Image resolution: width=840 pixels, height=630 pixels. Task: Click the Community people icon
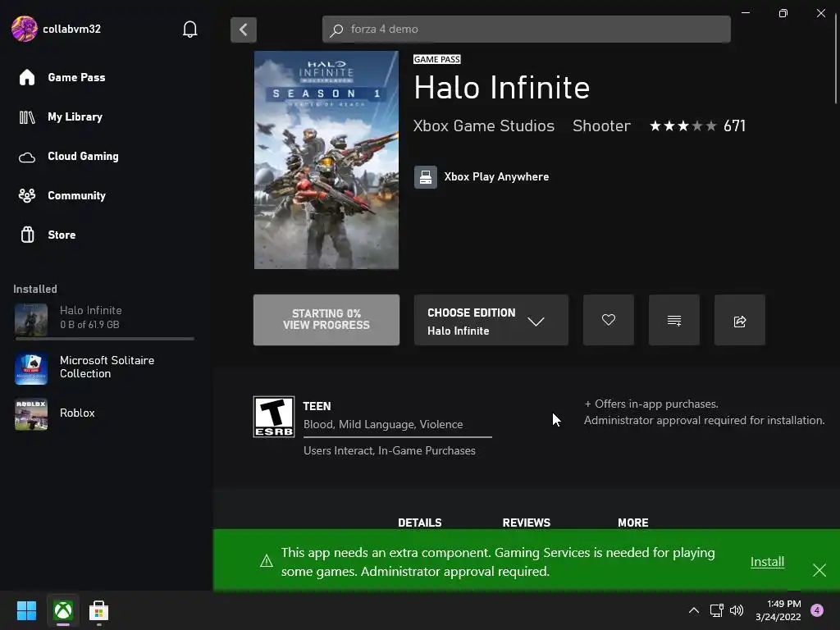coord(27,195)
